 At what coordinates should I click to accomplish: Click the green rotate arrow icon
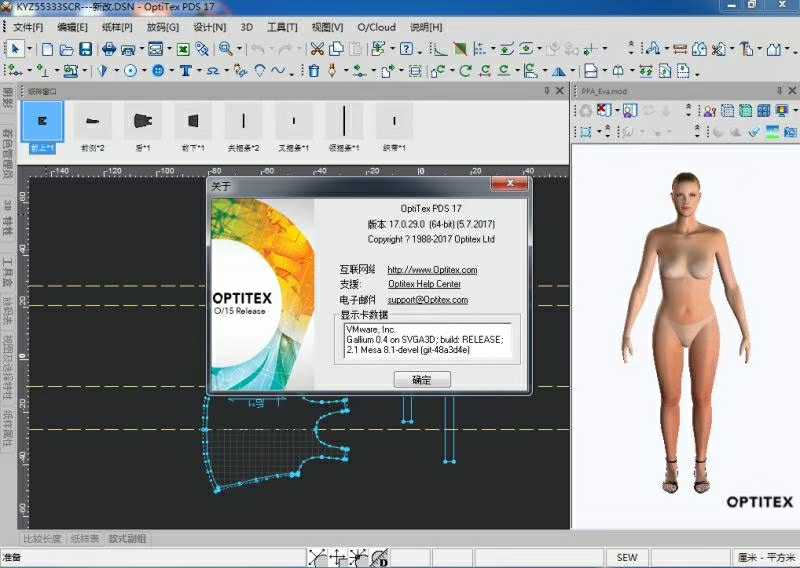(465, 71)
